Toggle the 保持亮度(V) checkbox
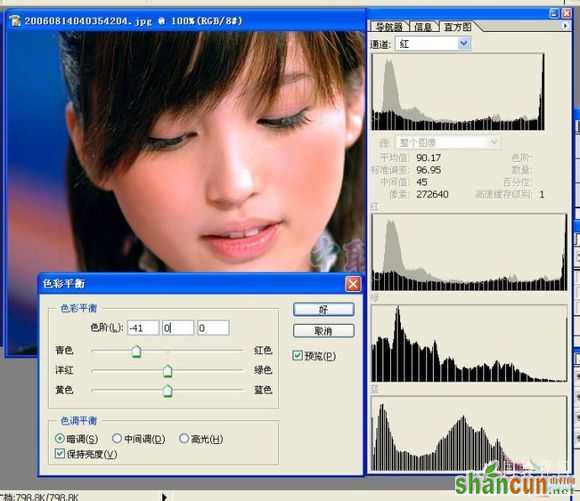This screenshot has width=580, height=501. point(60,453)
